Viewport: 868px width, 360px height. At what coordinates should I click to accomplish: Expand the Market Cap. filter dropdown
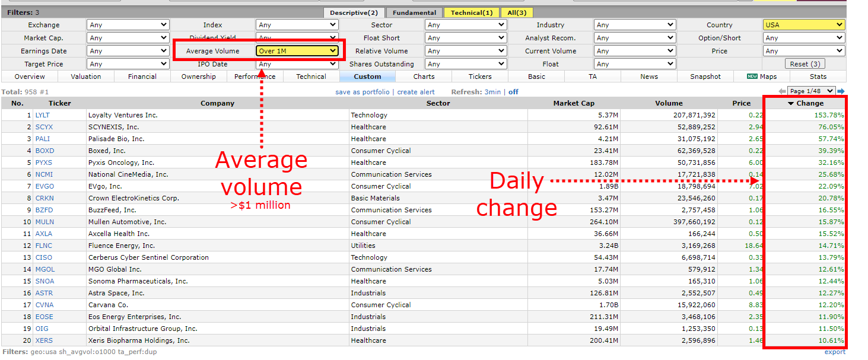[128, 38]
